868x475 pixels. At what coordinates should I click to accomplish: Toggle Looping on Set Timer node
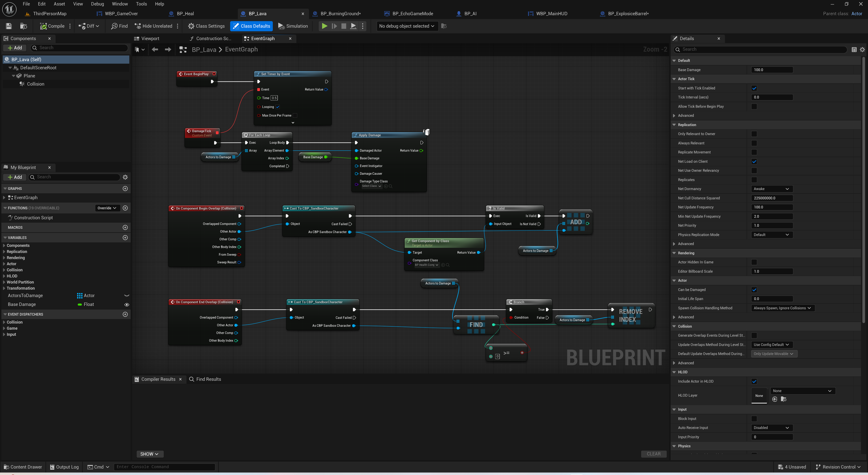click(278, 107)
